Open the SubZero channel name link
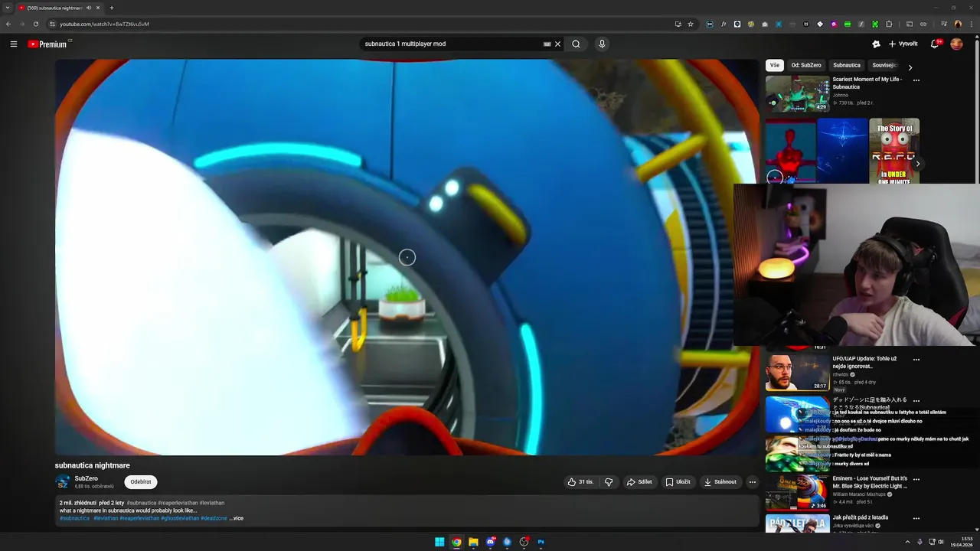 tap(86, 478)
